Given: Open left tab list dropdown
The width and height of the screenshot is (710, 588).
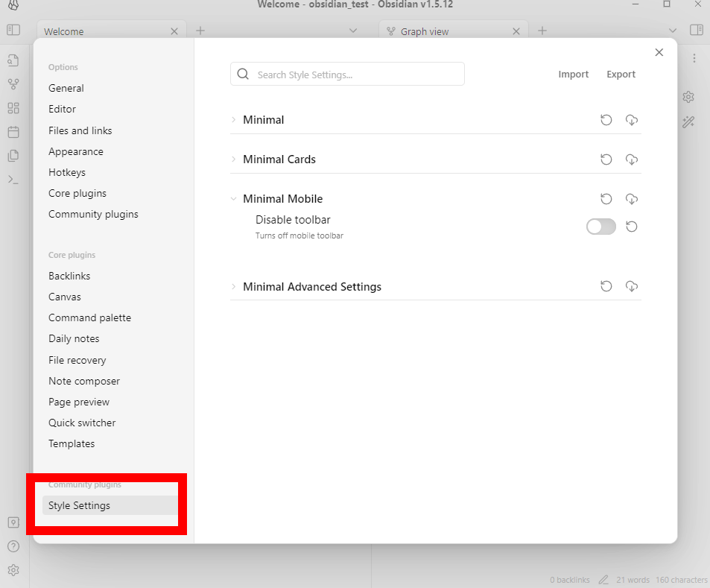Looking at the screenshot, I should pyautogui.click(x=353, y=31).
